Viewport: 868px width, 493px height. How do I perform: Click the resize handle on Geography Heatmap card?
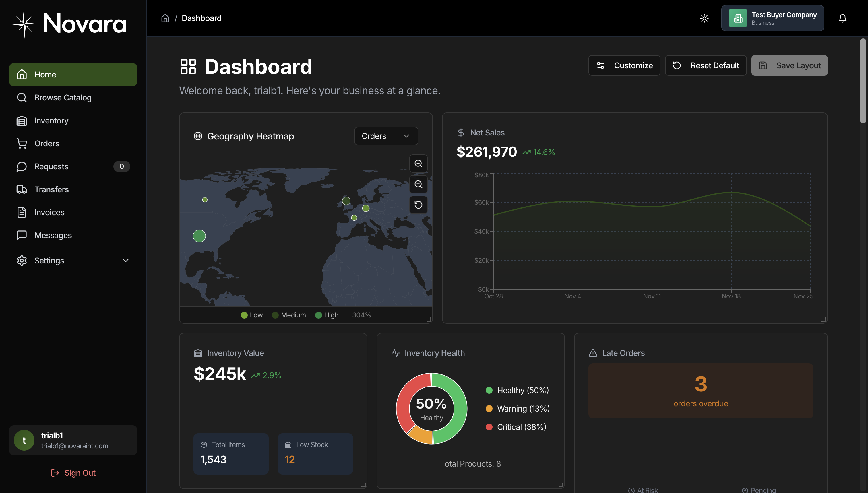click(x=429, y=319)
